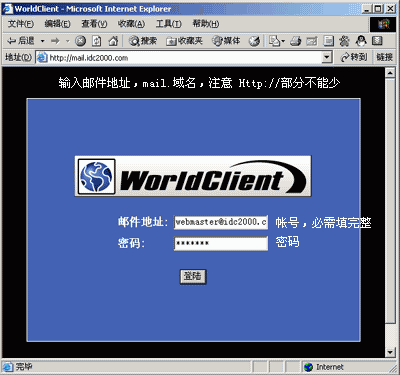Image resolution: width=400 pixels, height=375 pixels.
Task: Click the '帐号，必需填完整' hint text
Action: point(323,223)
